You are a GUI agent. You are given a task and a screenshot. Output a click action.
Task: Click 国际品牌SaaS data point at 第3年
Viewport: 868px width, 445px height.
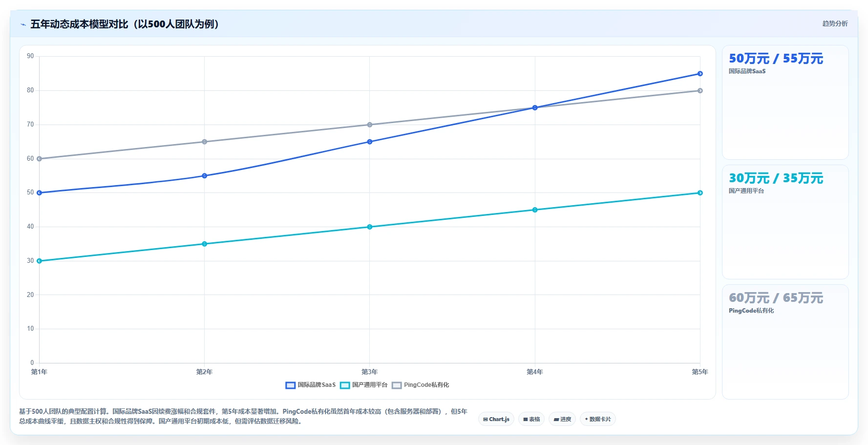coord(370,142)
